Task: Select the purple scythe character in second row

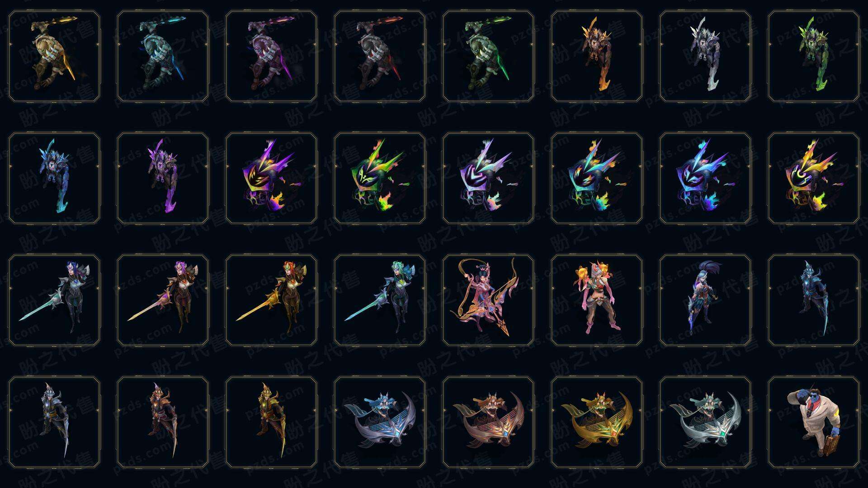Action: click(163, 178)
